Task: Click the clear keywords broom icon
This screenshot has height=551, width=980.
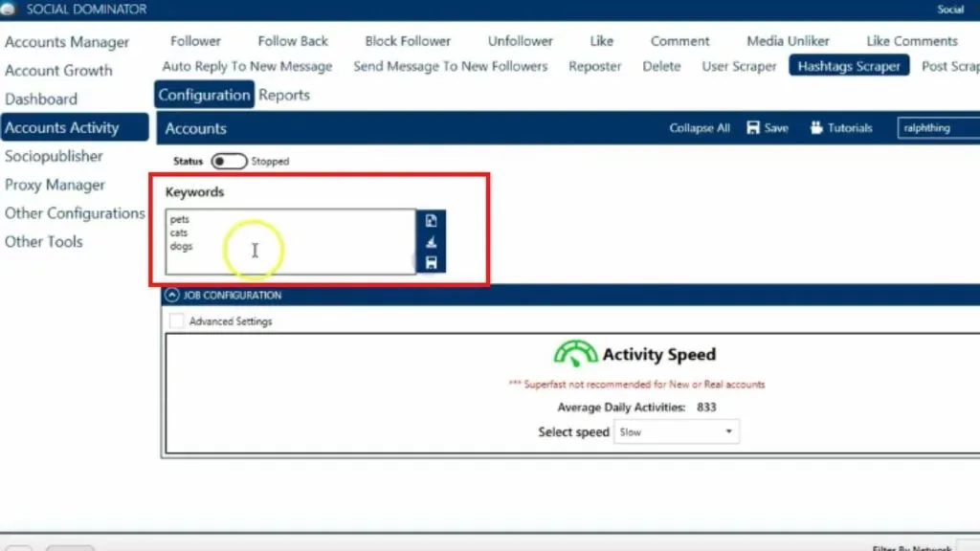Action: pyautogui.click(x=431, y=242)
